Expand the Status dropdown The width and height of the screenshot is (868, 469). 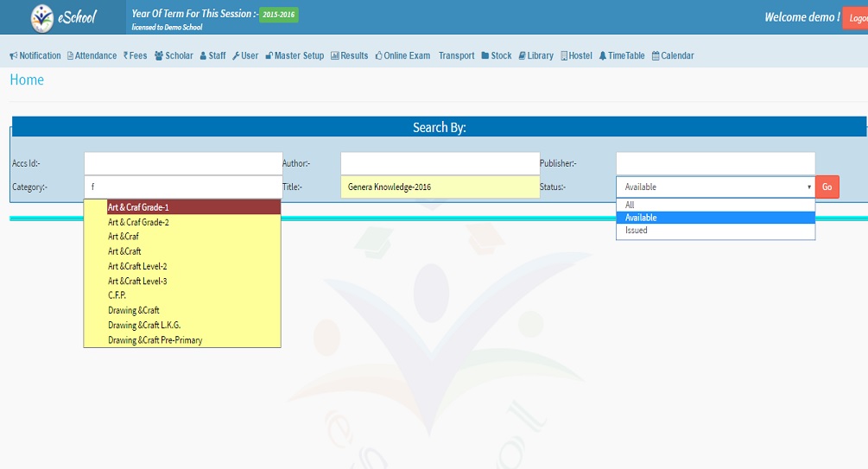714,187
